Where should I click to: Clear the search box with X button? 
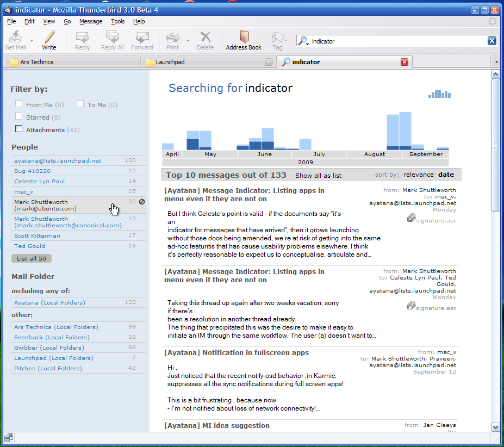click(492, 41)
